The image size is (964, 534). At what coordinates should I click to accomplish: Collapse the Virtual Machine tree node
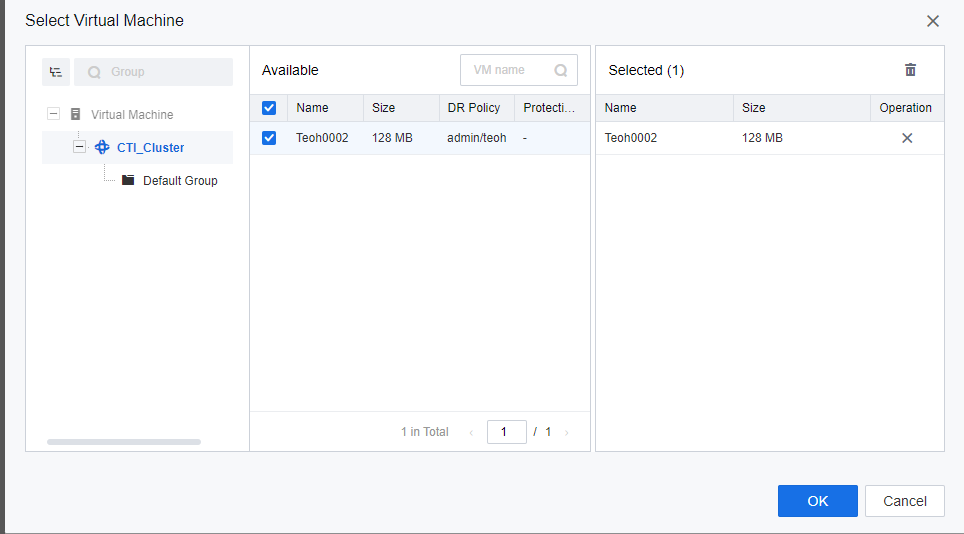coord(54,114)
